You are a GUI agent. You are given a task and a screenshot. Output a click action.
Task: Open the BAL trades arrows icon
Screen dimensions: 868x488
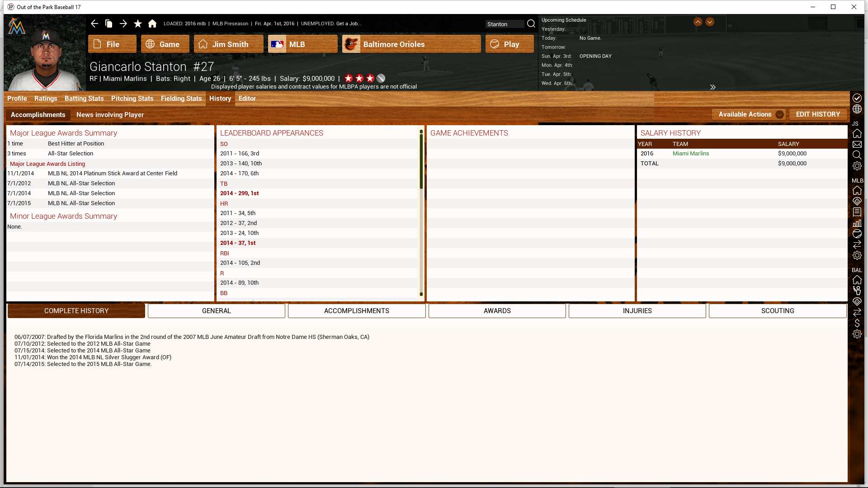(x=857, y=312)
